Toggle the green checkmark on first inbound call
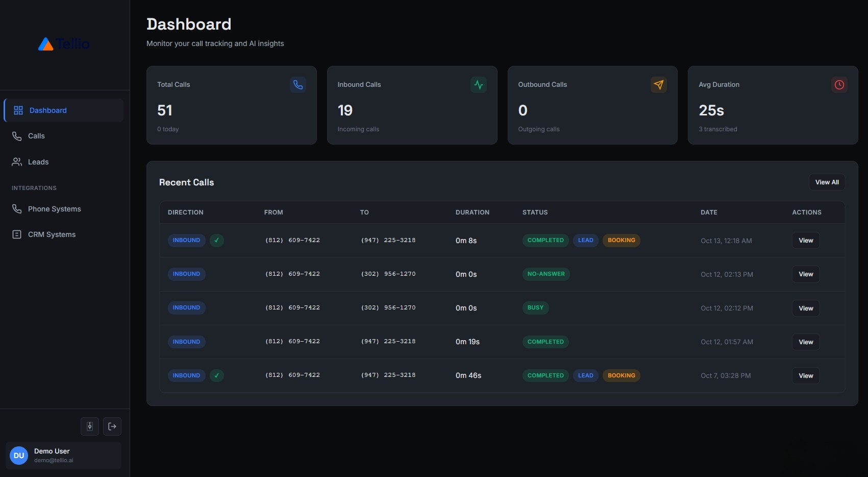868x477 pixels. point(216,240)
